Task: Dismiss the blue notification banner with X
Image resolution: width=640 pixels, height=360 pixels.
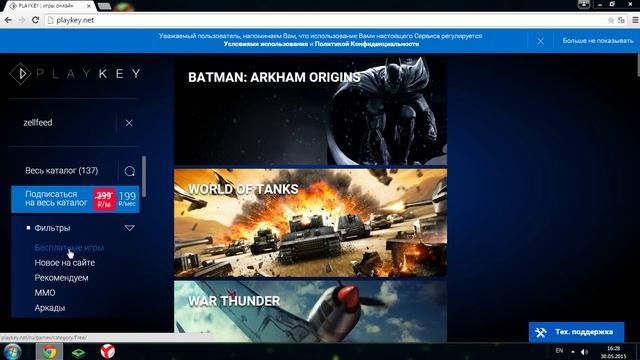Action: click(540, 41)
